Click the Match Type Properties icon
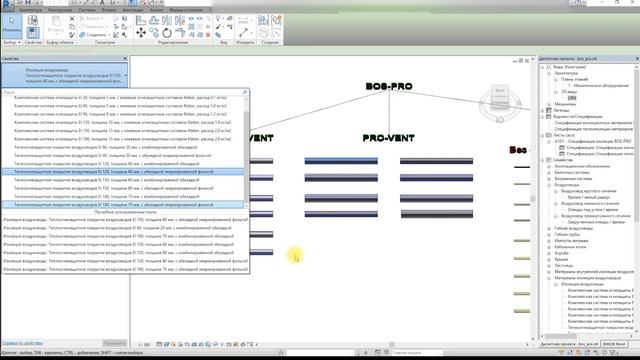 72,35
